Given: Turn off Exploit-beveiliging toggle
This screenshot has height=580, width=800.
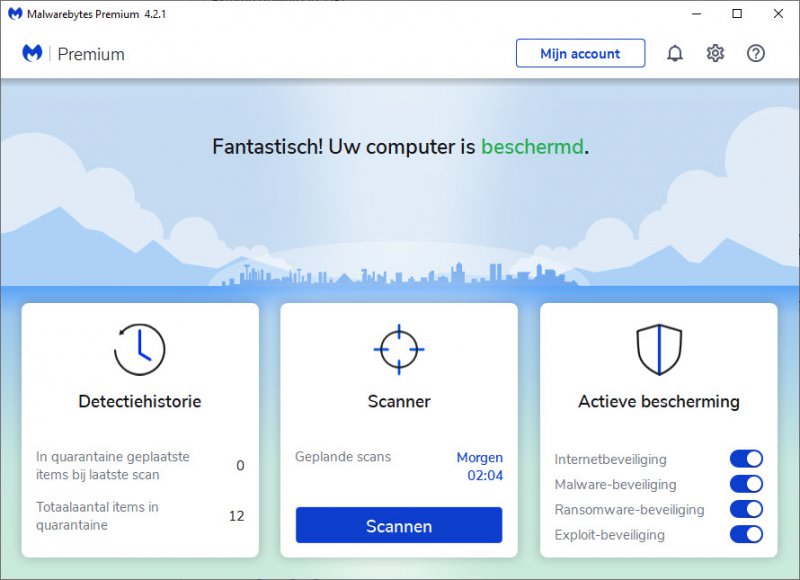Looking at the screenshot, I should [x=746, y=534].
